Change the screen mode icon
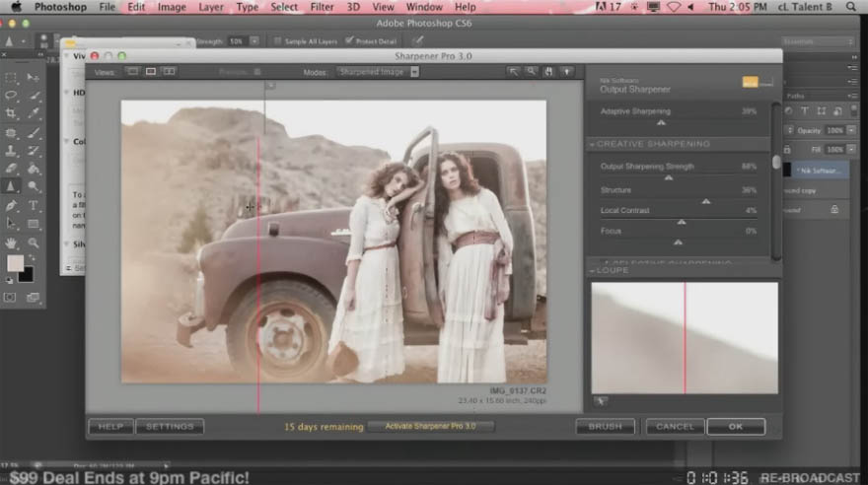The image size is (868, 485). (x=33, y=298)
